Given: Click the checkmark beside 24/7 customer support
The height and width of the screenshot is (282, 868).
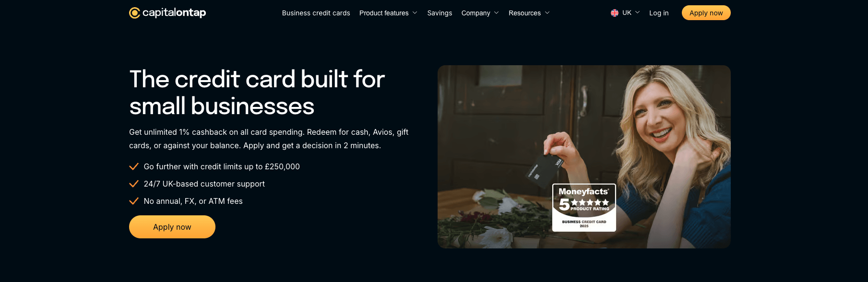Looking at the screenshot, I should [134, 184].
